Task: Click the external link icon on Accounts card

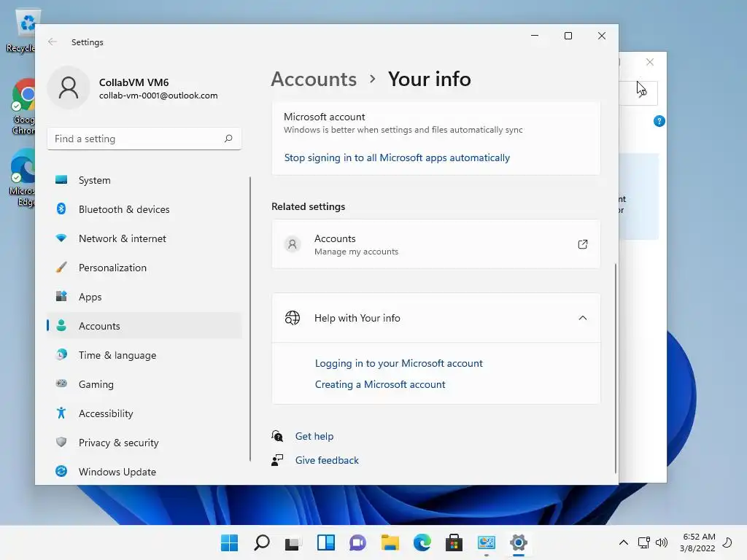Action: (x=583, y=244)
